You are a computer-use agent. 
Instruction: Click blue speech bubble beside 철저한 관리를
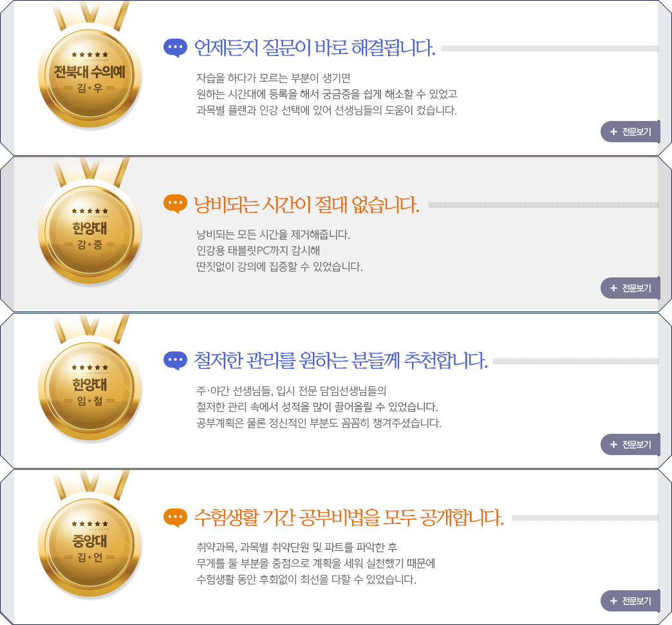[175, 360]
